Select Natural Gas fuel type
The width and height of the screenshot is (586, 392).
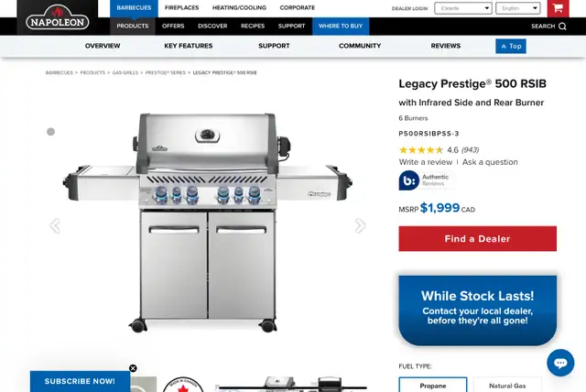coord(507,385)
